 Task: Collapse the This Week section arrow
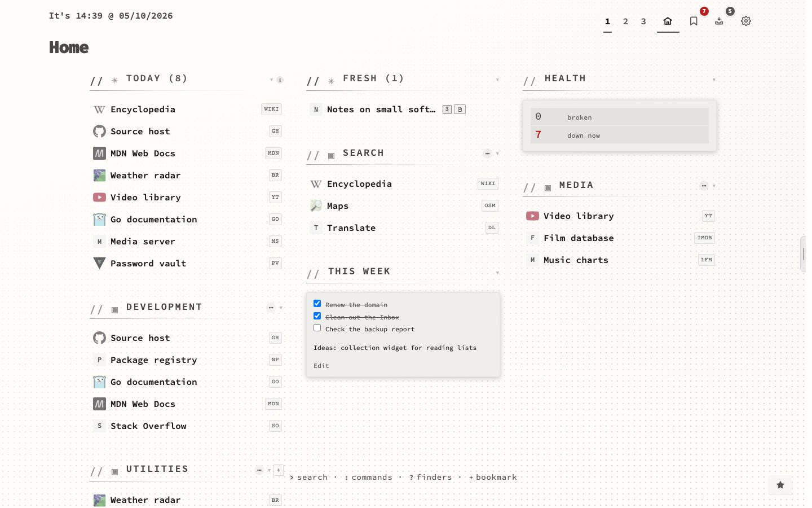click(x=497, y=273)
